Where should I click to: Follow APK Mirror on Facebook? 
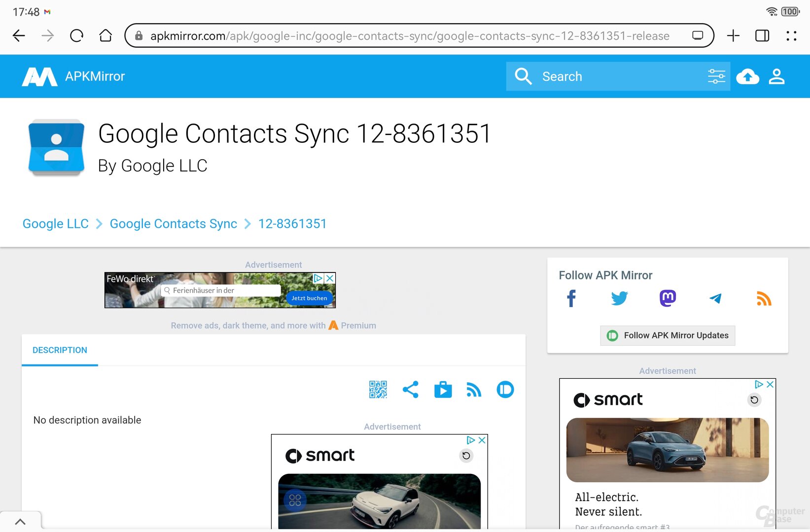[571, 299]
